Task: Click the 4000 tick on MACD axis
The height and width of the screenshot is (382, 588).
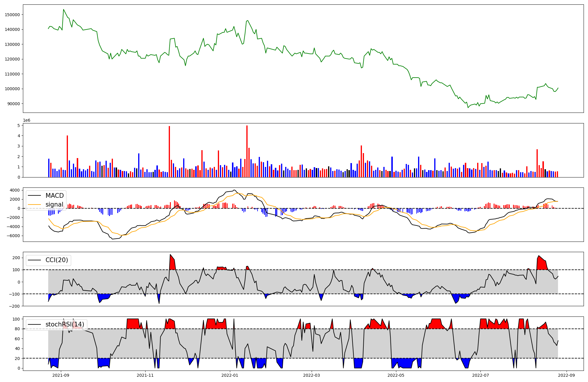Action: pos(15,190)
